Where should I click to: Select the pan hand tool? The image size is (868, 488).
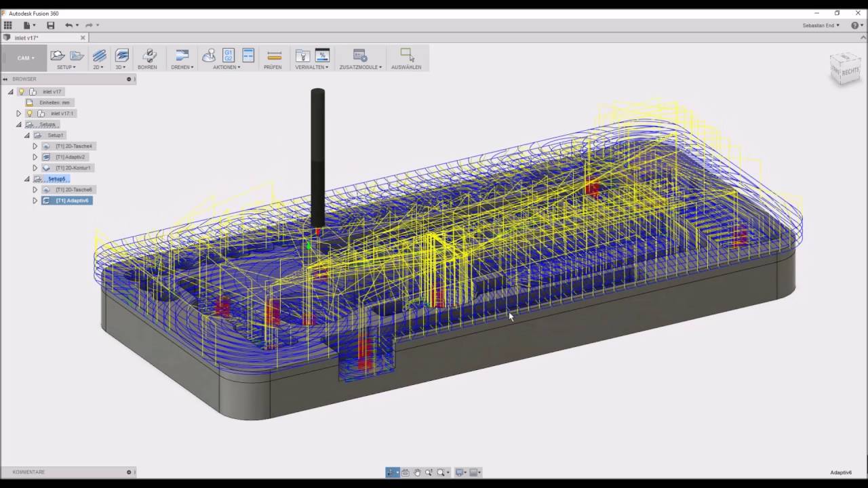click(x=417, y=472)
